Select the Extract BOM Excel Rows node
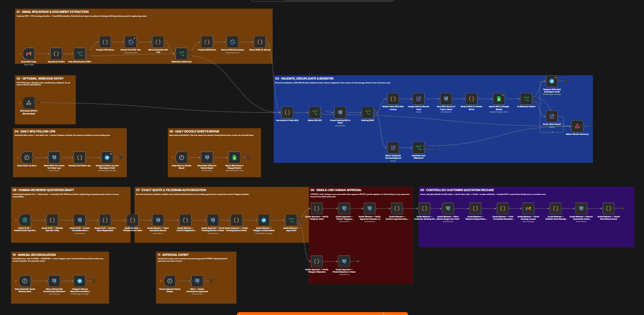The width and height of the screenshot is (644, 315). point(233,42)
